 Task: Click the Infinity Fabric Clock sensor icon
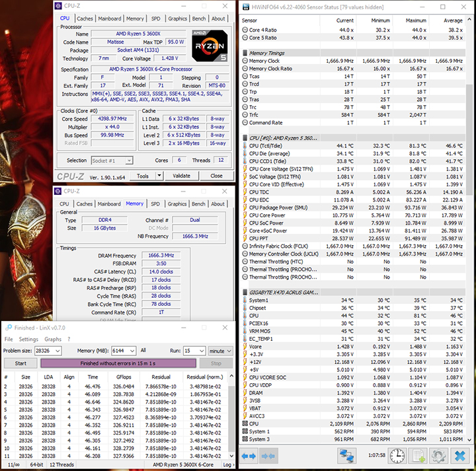pyautogui.click(x=245, y=246)
